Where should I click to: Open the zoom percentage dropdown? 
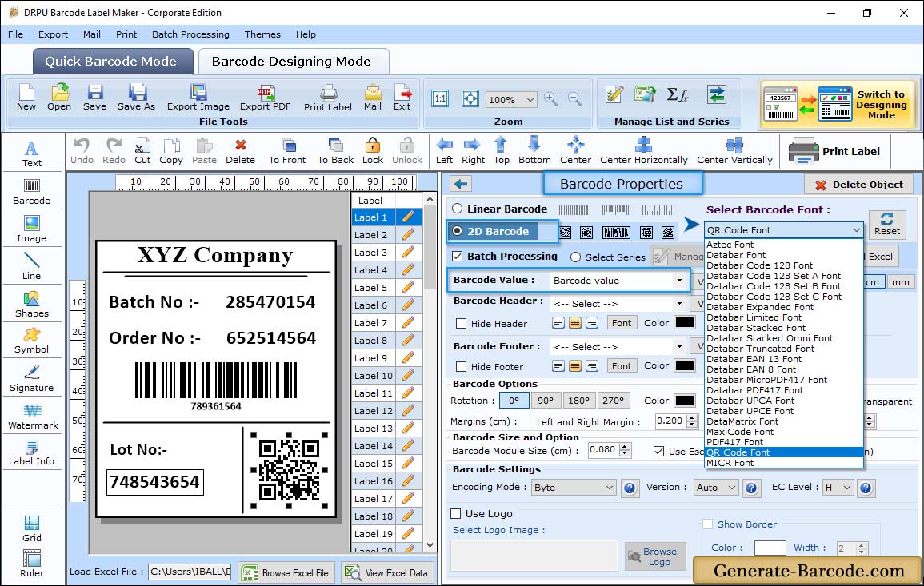[x=530, y=99]
